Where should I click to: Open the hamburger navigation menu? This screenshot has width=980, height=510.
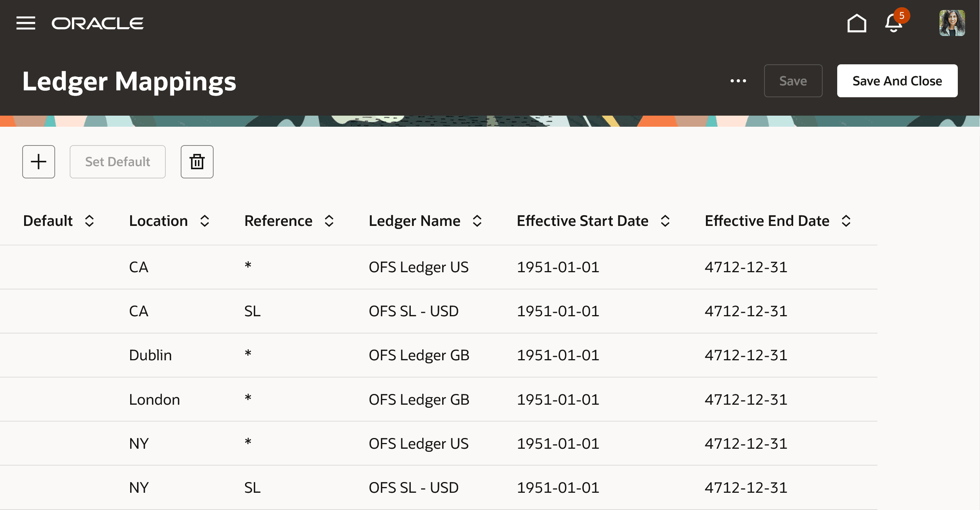pyautogui.click(x=26, y=23)
